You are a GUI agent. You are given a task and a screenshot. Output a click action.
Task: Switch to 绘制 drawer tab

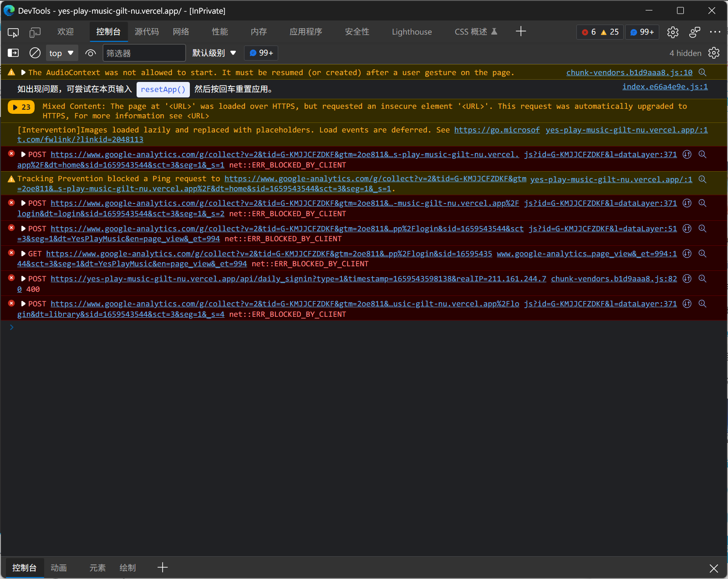(x=127, y=568)
